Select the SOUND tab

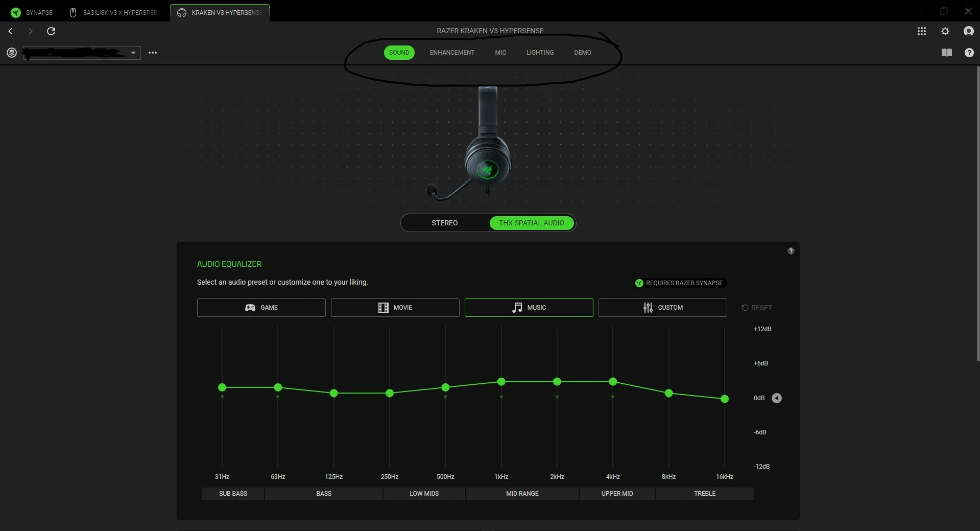[x=399, y=53]
